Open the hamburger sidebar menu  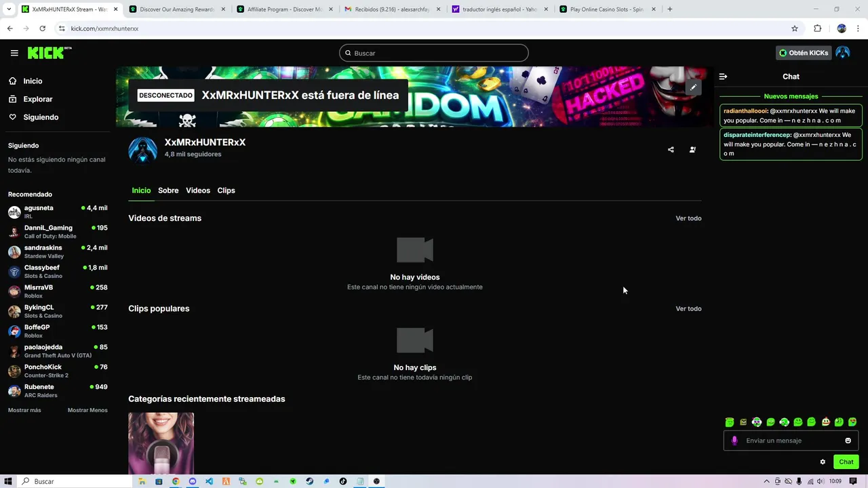(14, 53)
